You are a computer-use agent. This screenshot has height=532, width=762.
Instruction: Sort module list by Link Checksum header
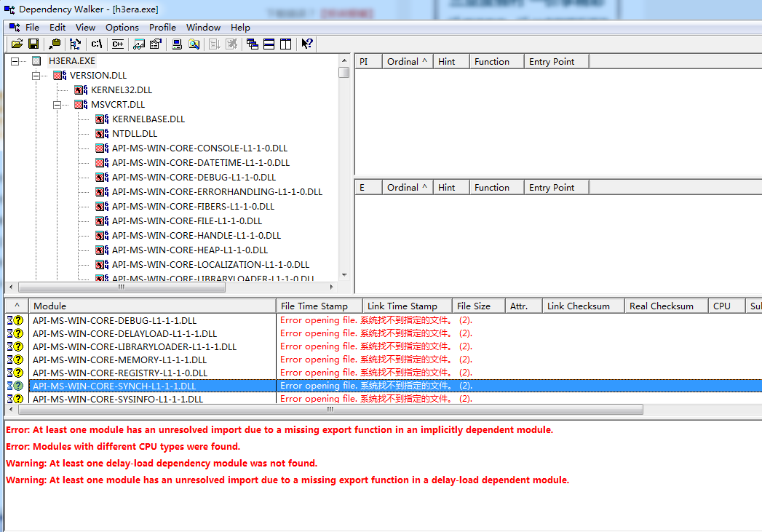[x=583, y=306]
